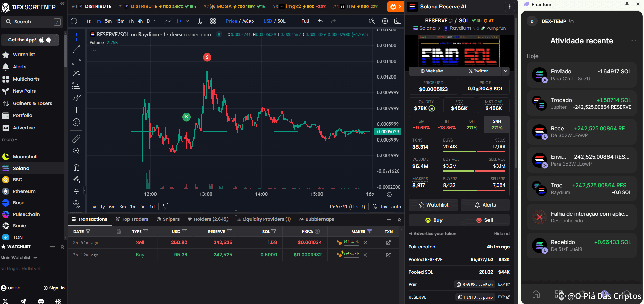
Task: Open the chart layout grid selector
Action: (x=213, y=21)
